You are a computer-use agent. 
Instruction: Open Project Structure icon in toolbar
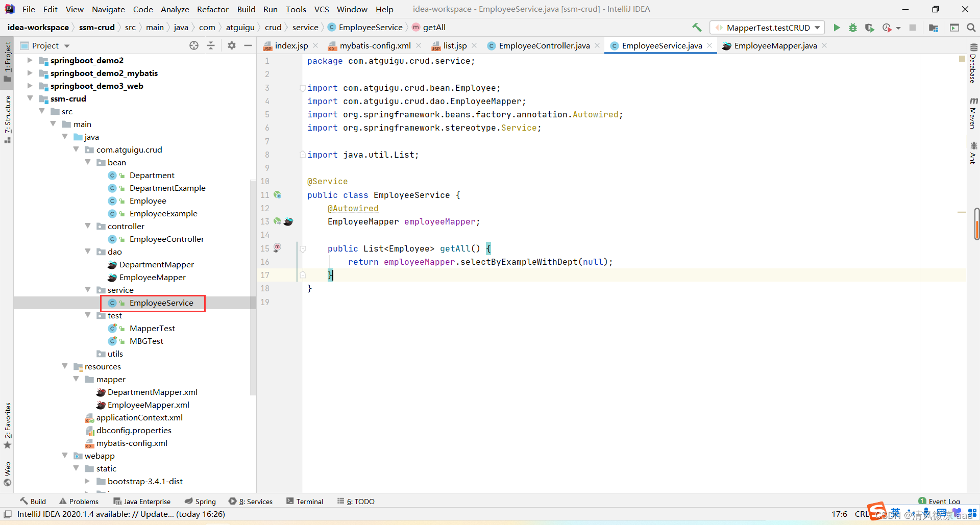point(934,28)
